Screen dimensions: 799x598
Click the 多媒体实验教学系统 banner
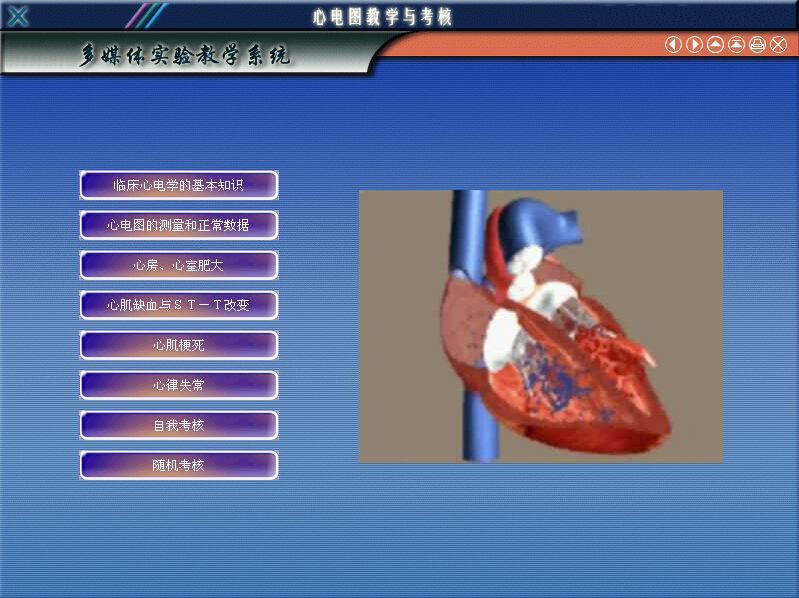pyautogui.click(x=186, y=56)
